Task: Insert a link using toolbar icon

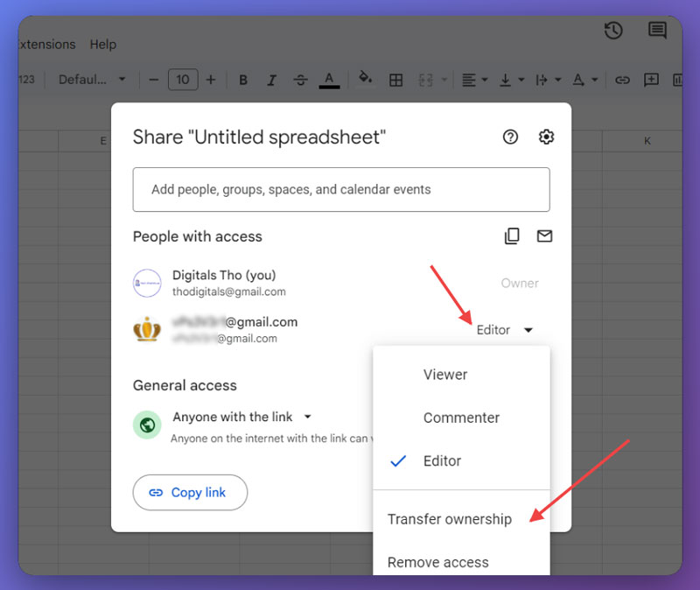Action: 622,80
